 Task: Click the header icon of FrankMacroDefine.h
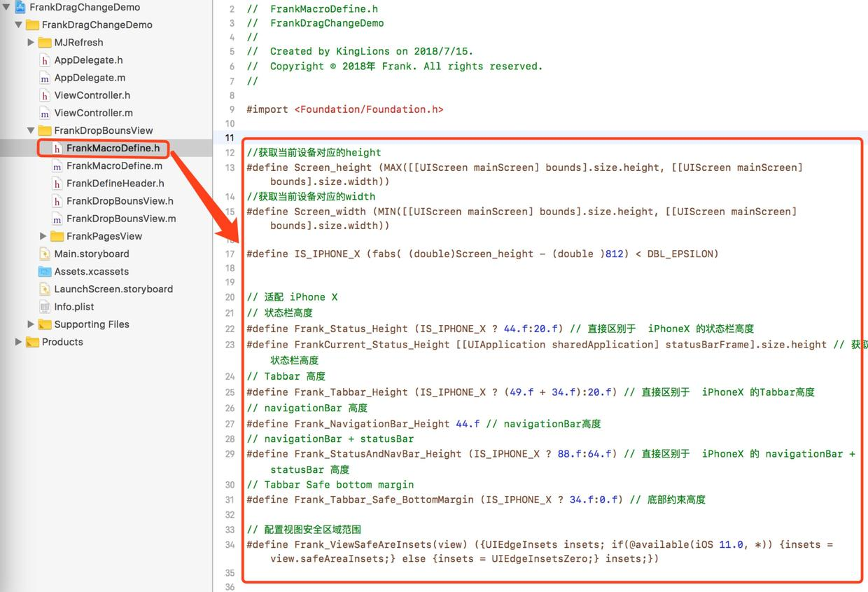[x=57, y=149]
